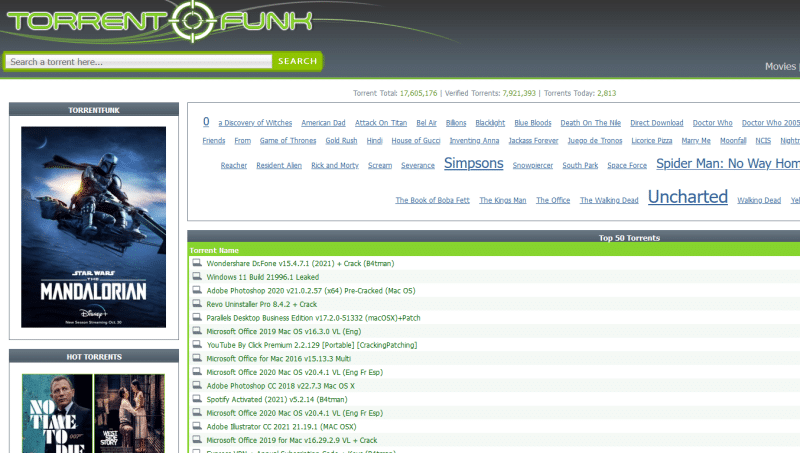Click the laptop icon beside YouTube By Click

[x=197, y=344]
